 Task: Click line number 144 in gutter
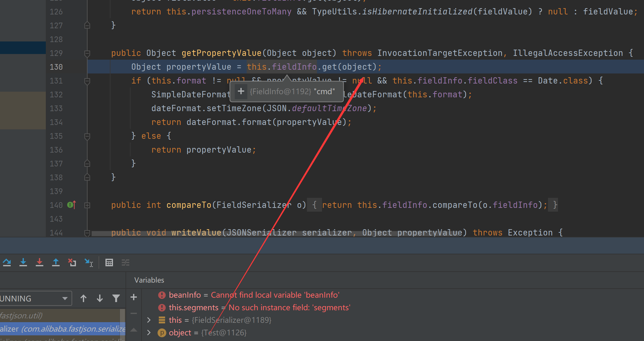click(56, 233)
